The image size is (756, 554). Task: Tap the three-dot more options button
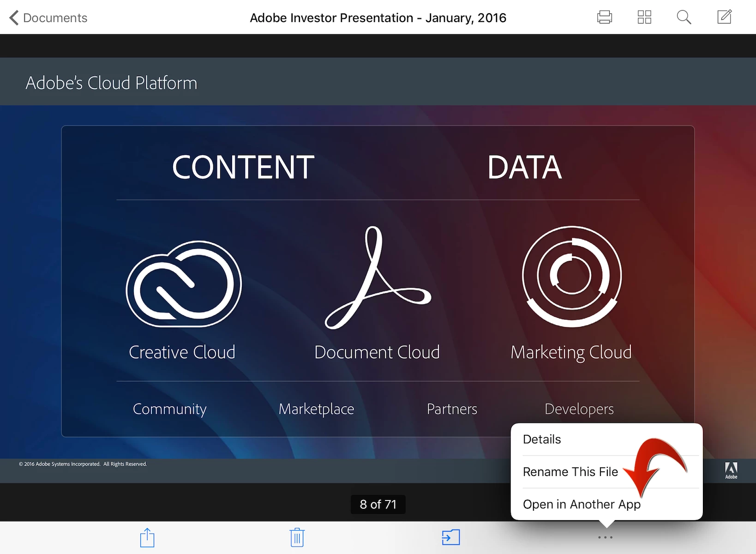pyautogui.click(x=605, y=537)
